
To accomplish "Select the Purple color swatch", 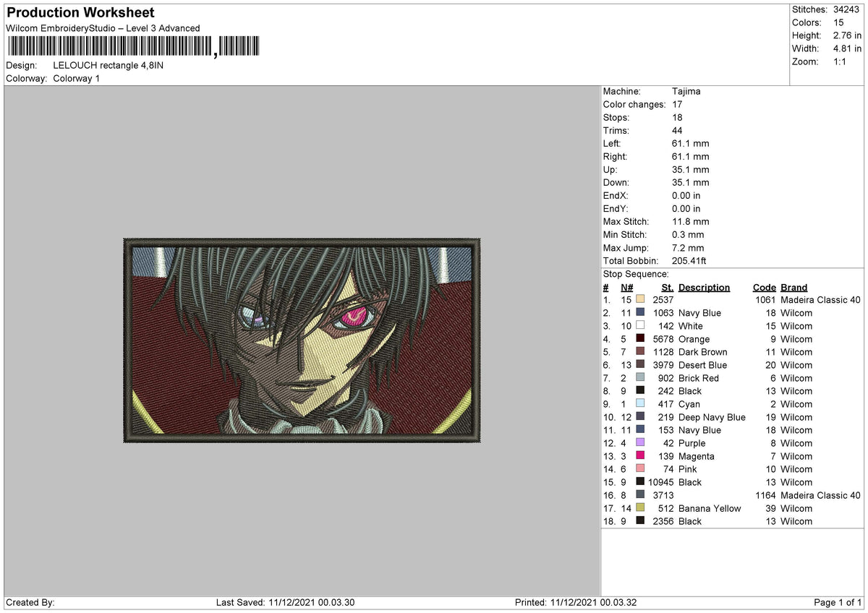I will coord(640,443).
